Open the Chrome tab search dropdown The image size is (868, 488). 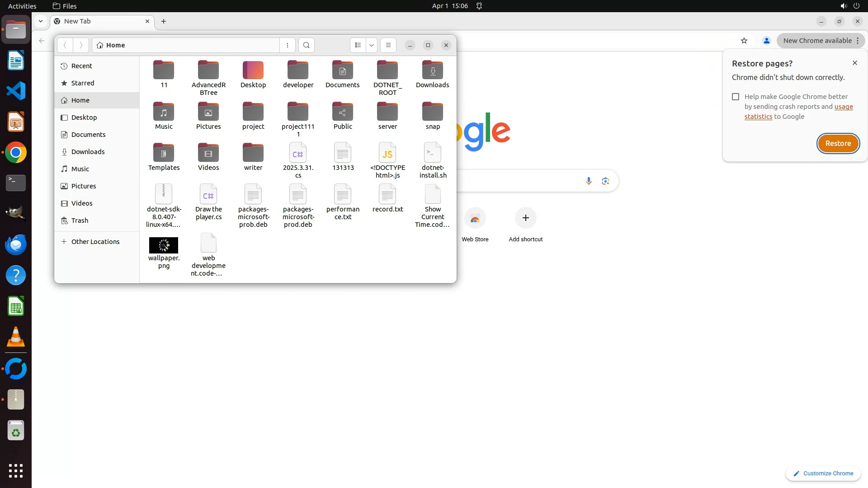click(41, 21)
